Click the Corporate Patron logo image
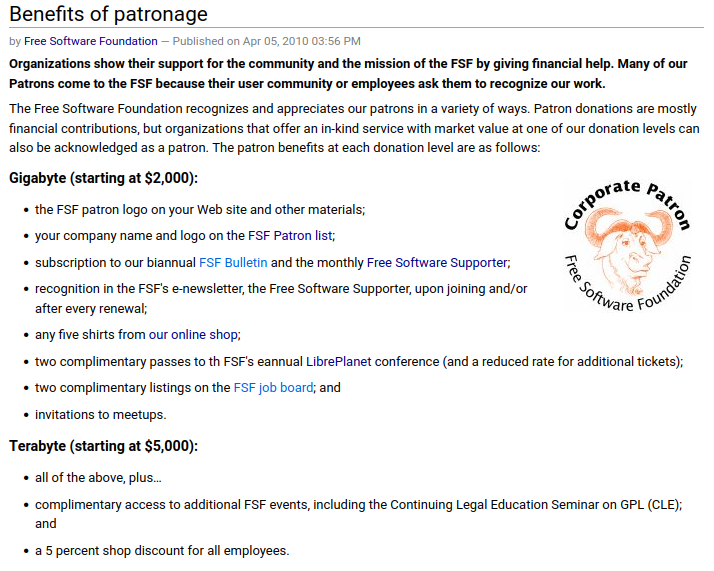714x571 pixels. 627,246
